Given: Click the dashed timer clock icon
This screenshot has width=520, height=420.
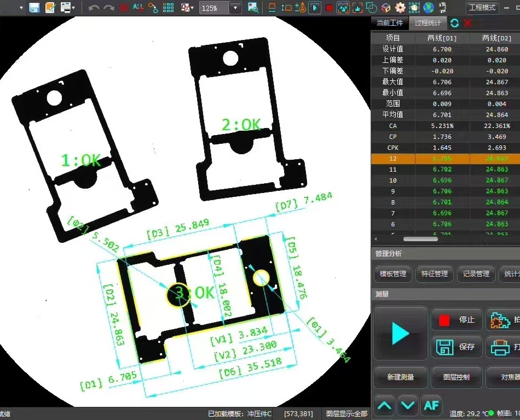Looking at the screenshot, I should (x=372, y=8).
